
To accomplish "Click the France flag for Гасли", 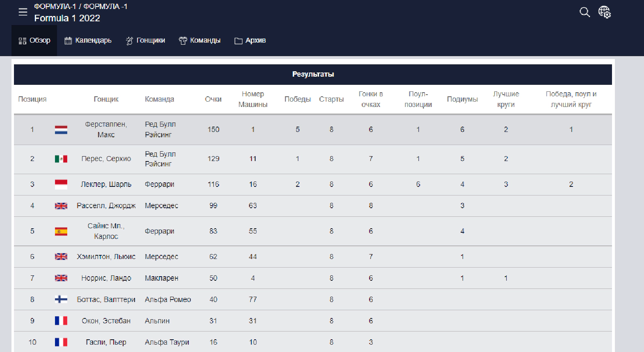I will (x=61, y=342).
